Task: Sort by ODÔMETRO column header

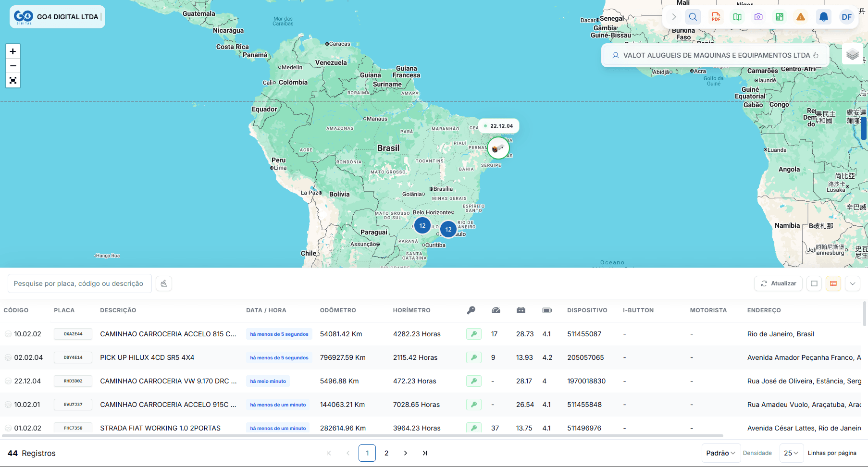Action: pos(338,310)
